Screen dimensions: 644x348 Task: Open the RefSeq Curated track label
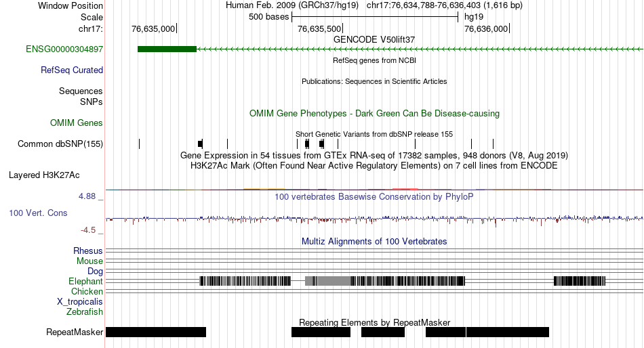(72, 70)
